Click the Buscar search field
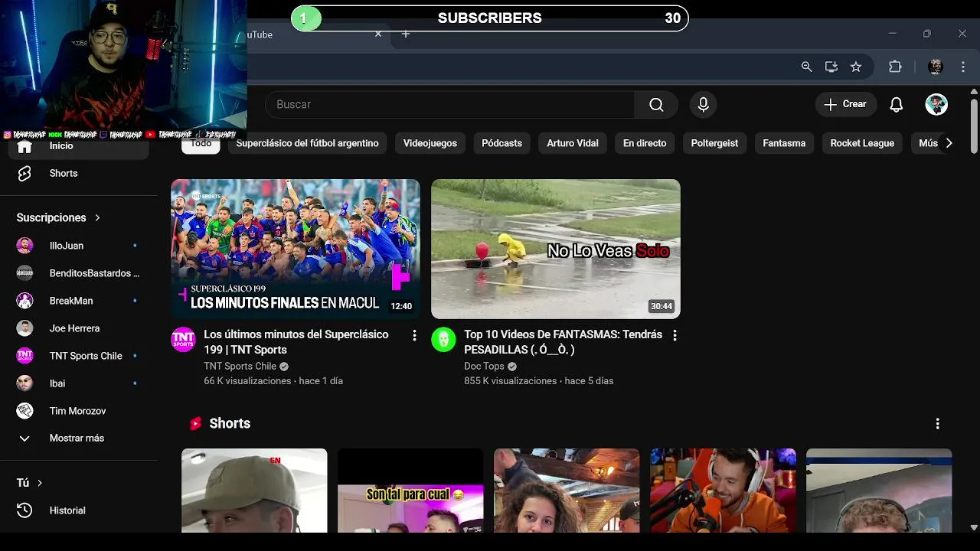The width and height of the screenshot is (980, 551). pos(450,105)
